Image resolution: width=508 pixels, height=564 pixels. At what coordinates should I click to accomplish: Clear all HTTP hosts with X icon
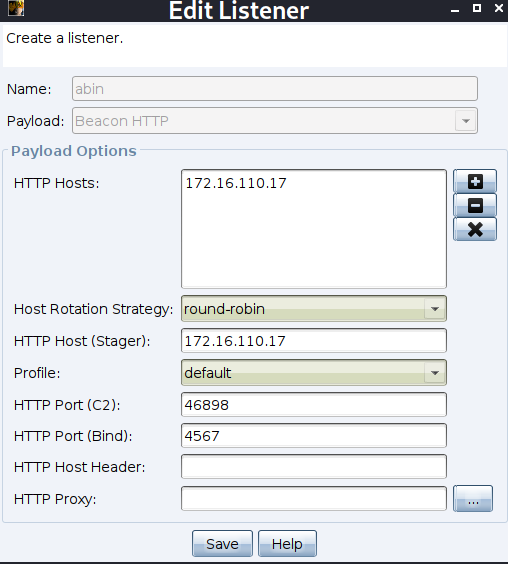475,229
